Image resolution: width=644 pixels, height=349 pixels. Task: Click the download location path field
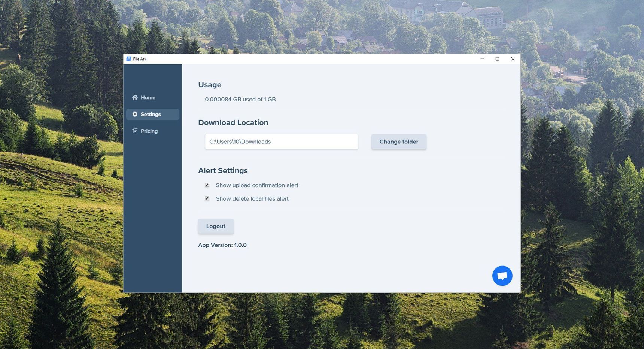pyautogui.click(x=281, y=142)
